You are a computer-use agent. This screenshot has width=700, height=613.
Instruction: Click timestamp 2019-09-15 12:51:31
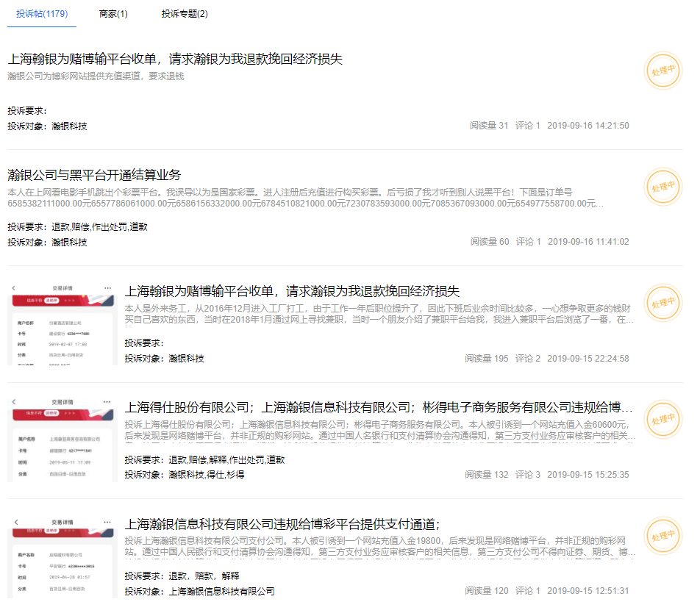pyautogui.click(x=588, y=591)
